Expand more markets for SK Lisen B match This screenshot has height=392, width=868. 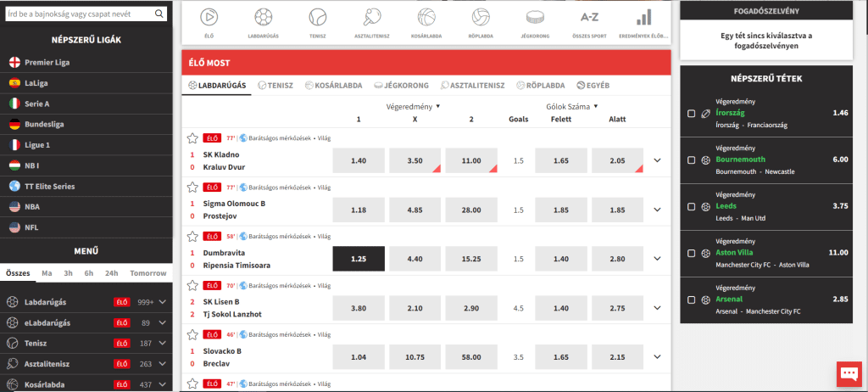point(657,308)
